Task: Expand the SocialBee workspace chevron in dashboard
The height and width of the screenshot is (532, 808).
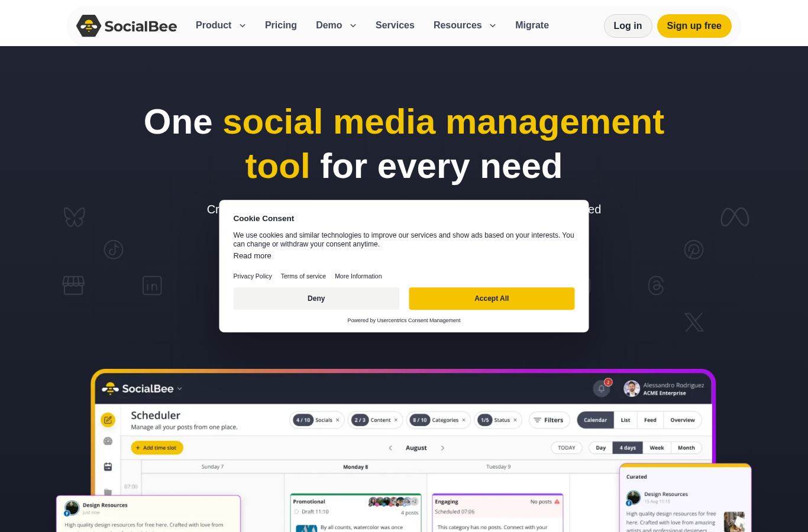Action: coord(180,389)
